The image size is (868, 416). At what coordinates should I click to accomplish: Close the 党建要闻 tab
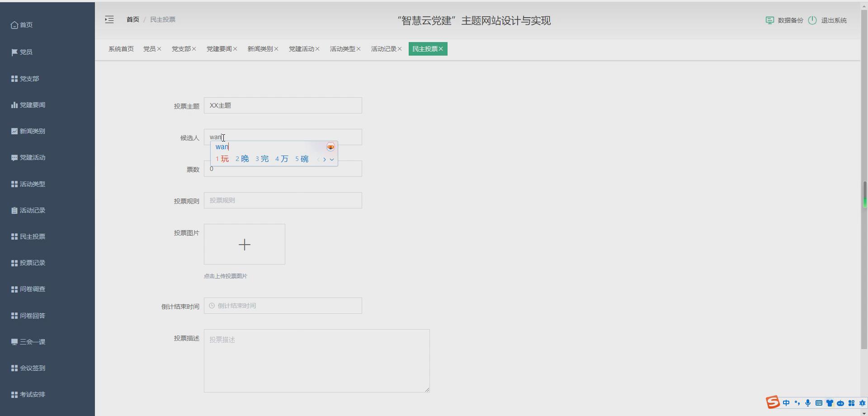235,49
